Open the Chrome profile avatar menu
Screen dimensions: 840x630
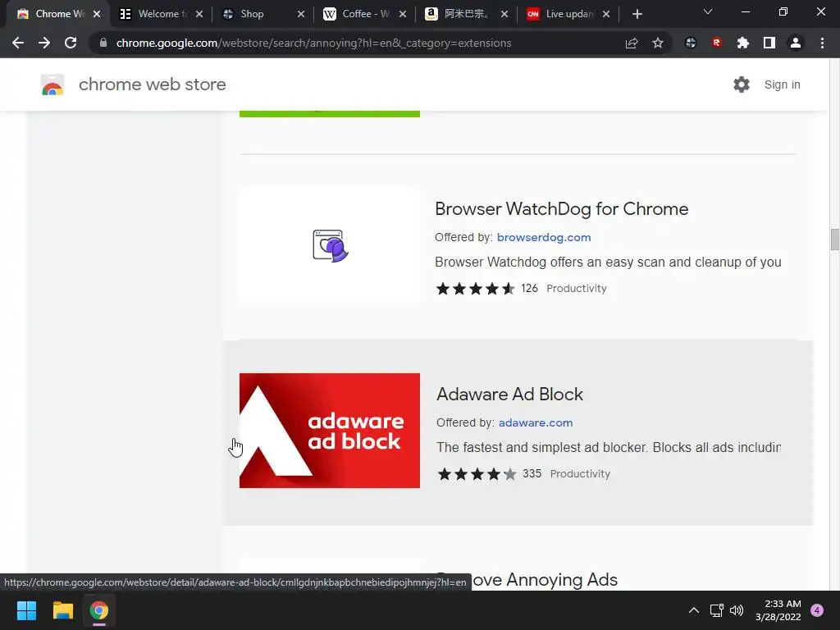coord(796,43)
